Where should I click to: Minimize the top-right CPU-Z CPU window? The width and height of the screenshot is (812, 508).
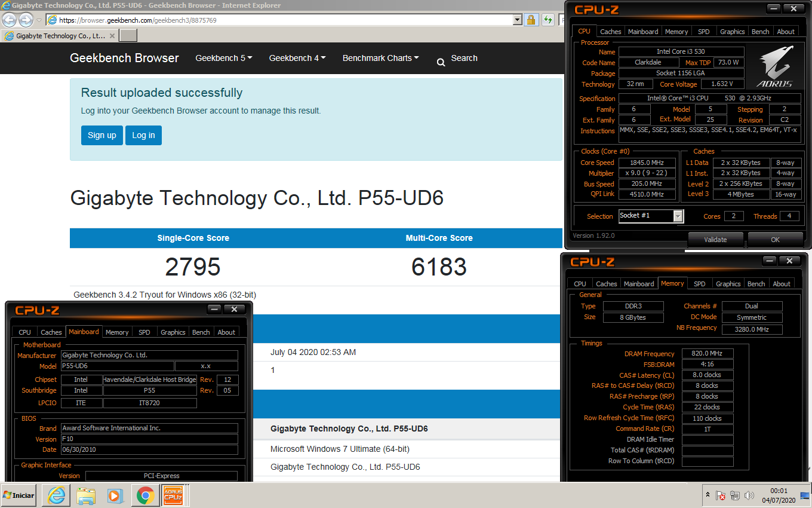tap(774, 8)
